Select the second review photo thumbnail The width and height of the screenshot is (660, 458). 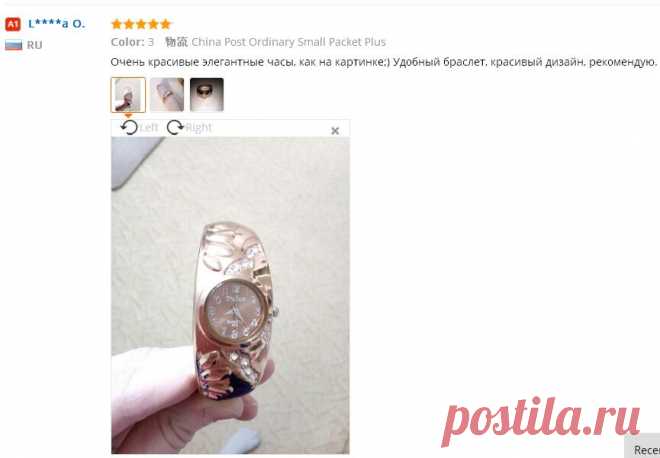pyautogui.click(x=167, y=95)
